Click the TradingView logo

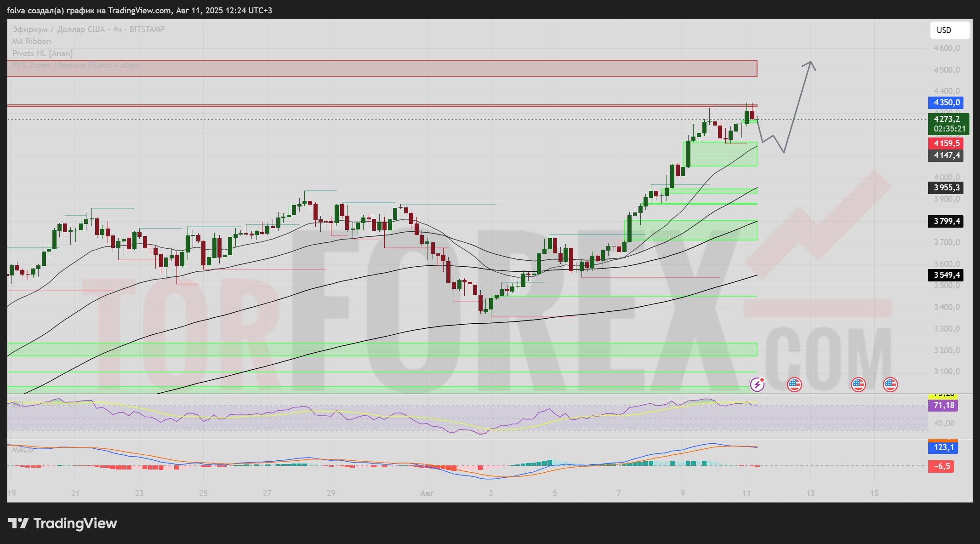point(63,523)
